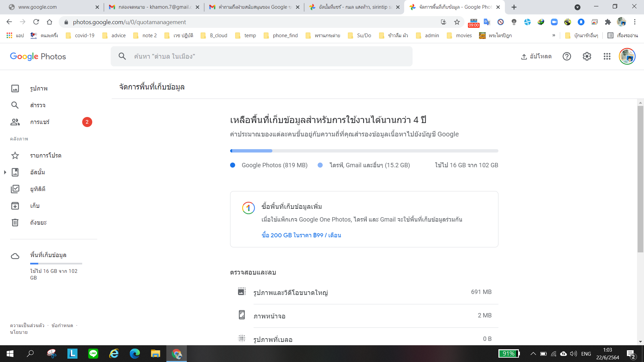Click the Google Photos logo

tap(38, 56)
